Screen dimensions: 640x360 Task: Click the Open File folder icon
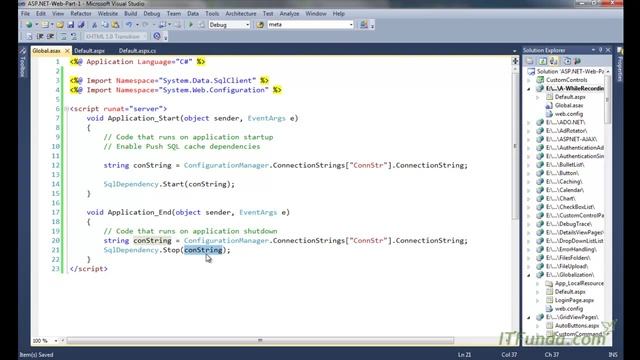point(60,25)
